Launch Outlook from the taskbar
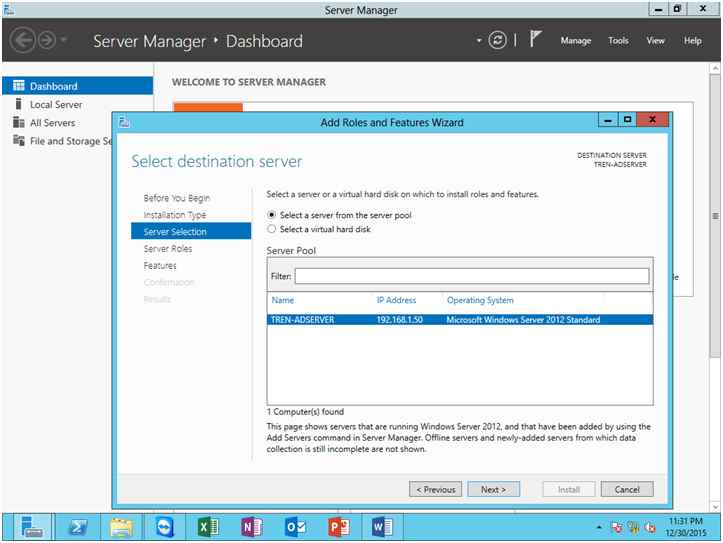 295,527
